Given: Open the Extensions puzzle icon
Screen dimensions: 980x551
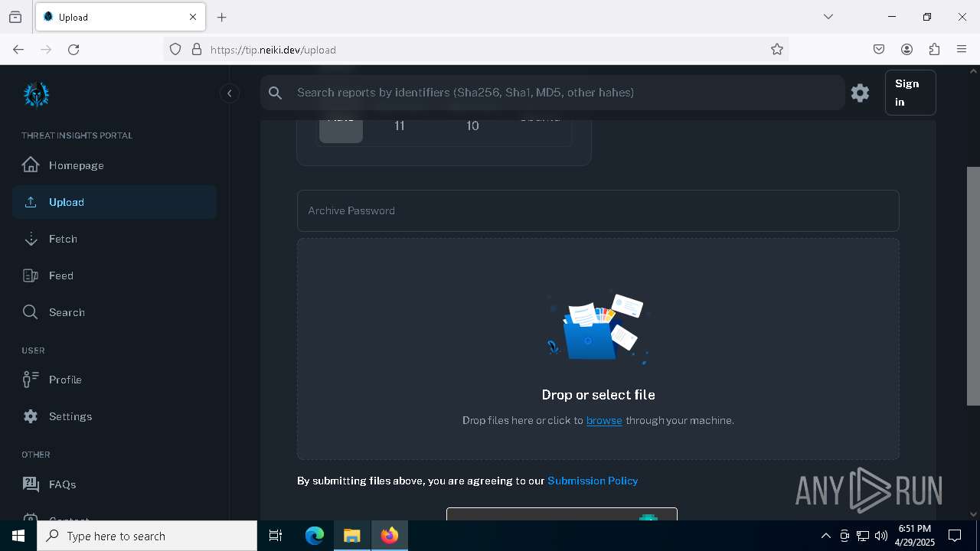Looking at the screenshot, I should tap(934, 49).
